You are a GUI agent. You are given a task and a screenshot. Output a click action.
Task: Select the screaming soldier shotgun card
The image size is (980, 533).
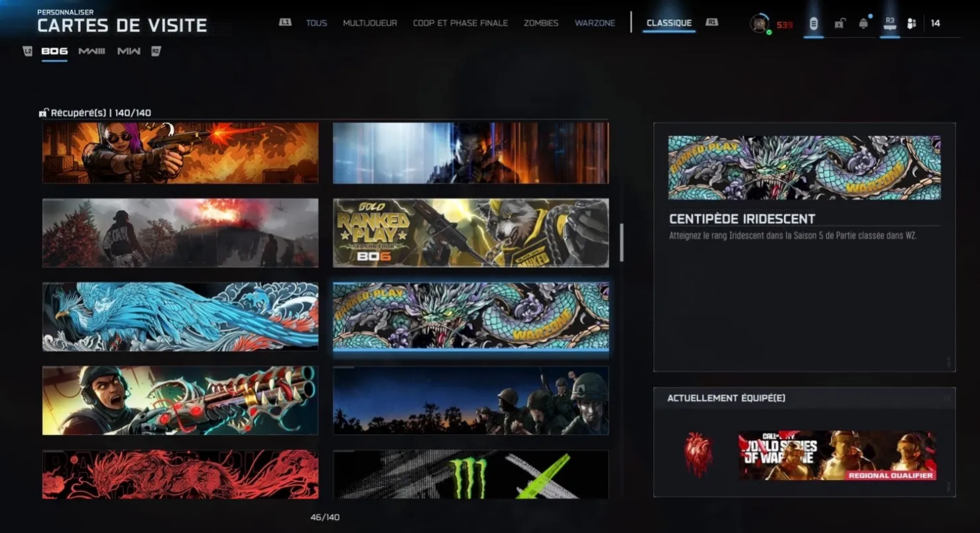180,400
